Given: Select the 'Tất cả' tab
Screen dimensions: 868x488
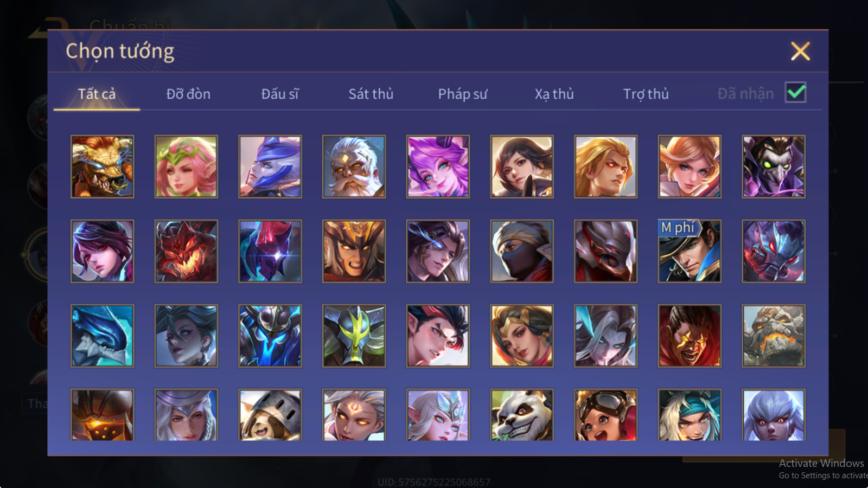Looking at the screenshot, I should click(97, 94).
